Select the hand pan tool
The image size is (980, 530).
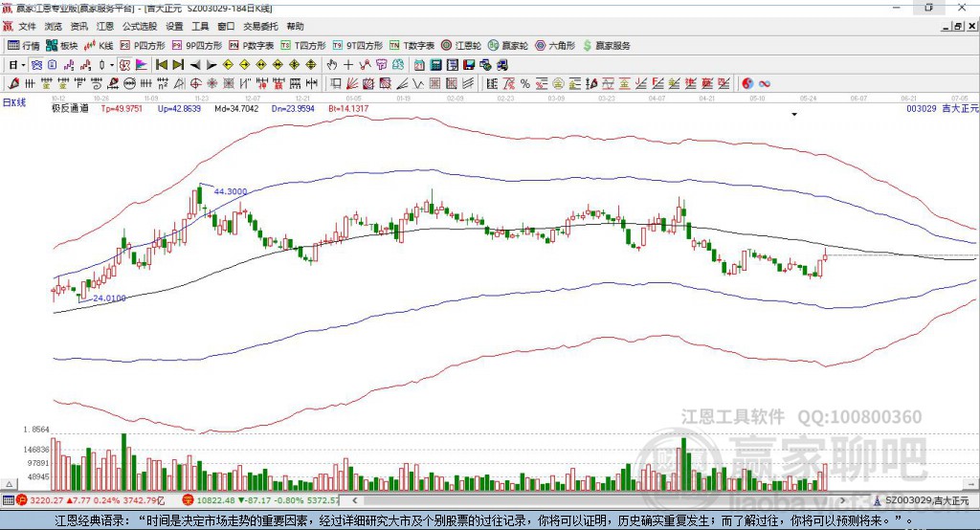(331, 65)
